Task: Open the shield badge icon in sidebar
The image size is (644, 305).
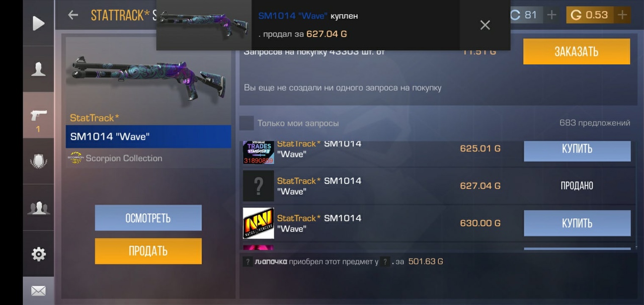Action: (x=39, y=161)
